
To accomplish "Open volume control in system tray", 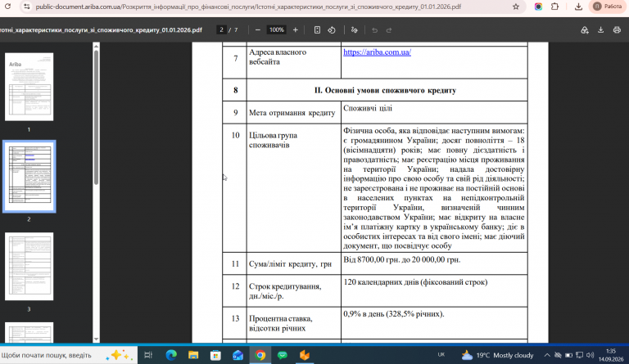I will [590, 355].
